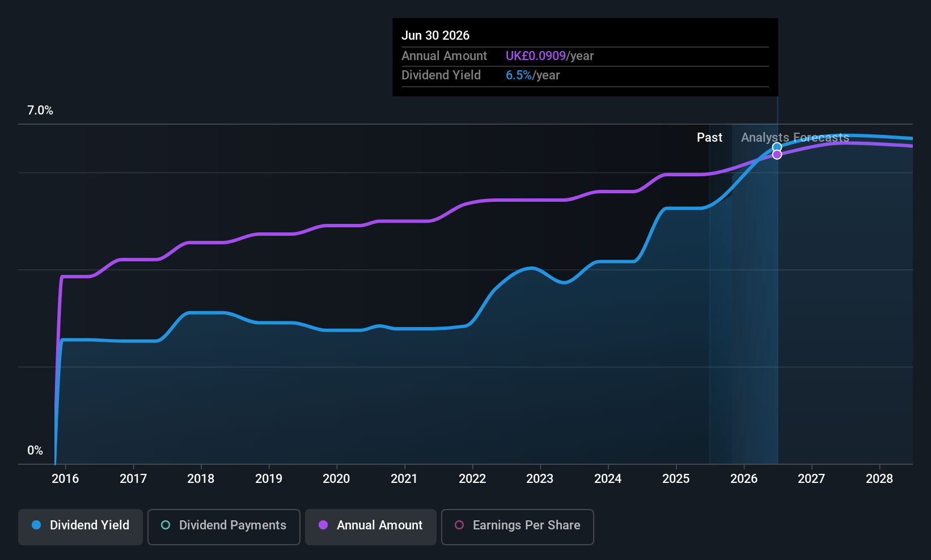Click the 2020 x-axis year label

[336, 479]
